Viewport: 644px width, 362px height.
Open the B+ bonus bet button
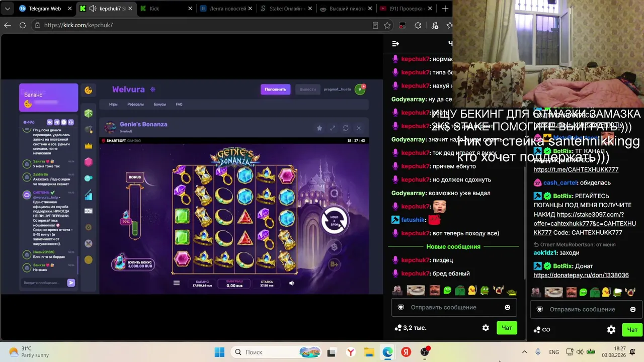pyautogui.click(x=334, y=264)
